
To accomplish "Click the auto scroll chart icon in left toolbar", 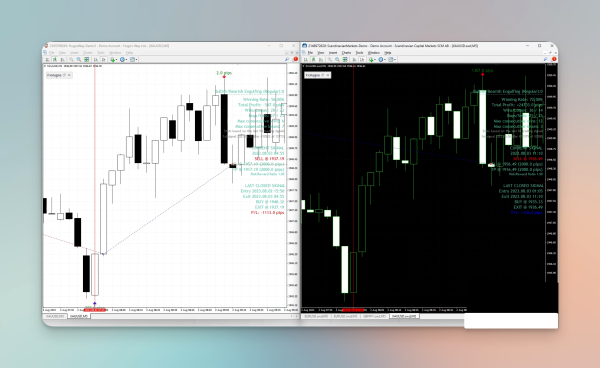I will click(95, 60).
